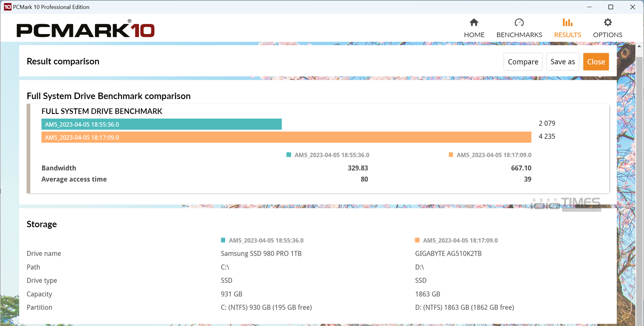Click the D:\ path value

click(419, 267)
